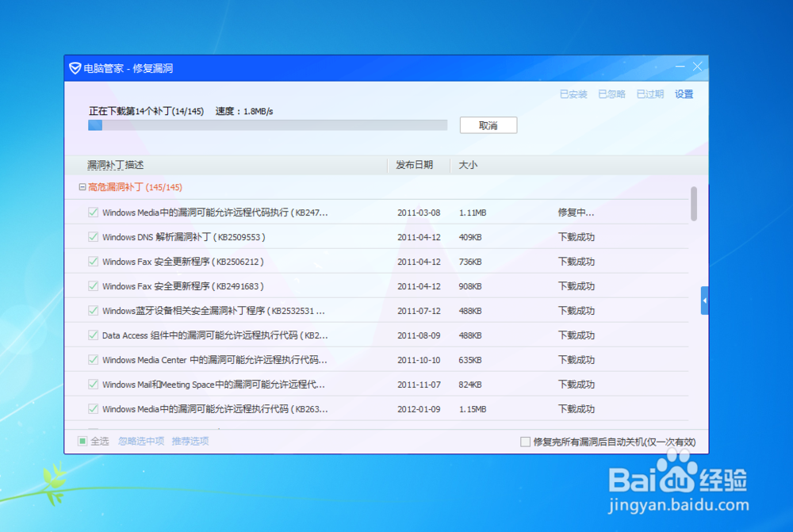Sort by 漏洞补丁描述 column header

tap(115, 165)
